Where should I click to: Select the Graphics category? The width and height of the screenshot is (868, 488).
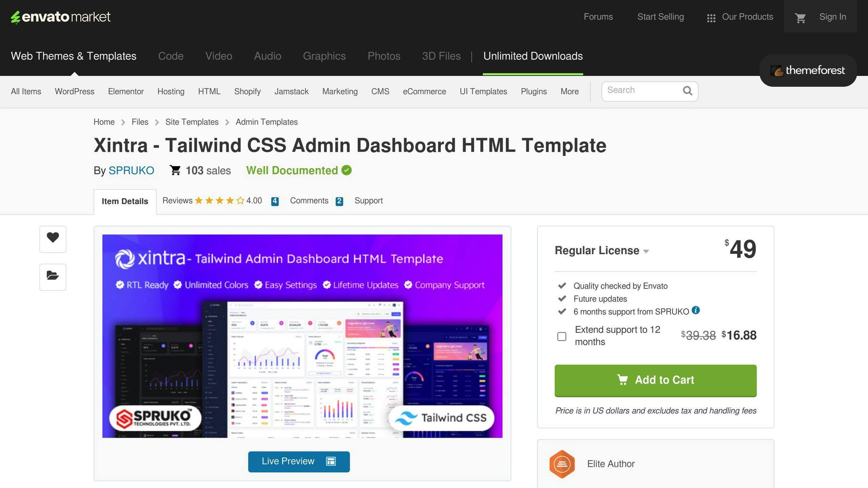(x=324, y=56)
